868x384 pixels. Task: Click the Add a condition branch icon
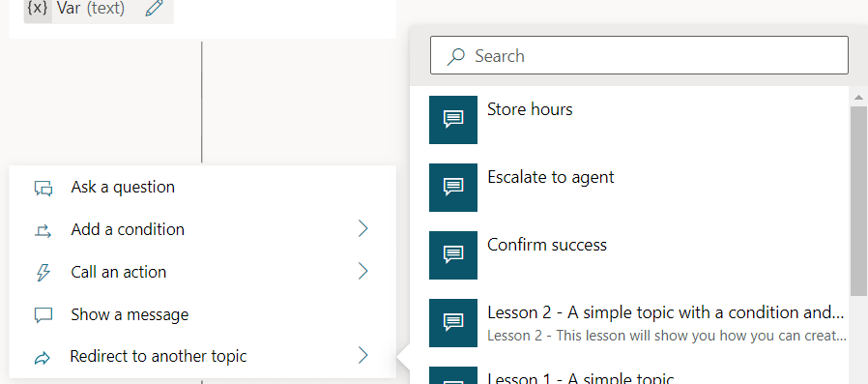[43, 230]
